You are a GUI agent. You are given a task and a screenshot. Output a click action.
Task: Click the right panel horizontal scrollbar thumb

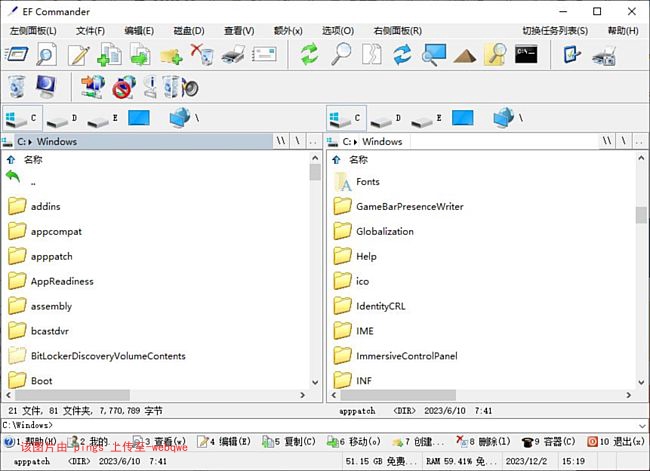point(398,395)
